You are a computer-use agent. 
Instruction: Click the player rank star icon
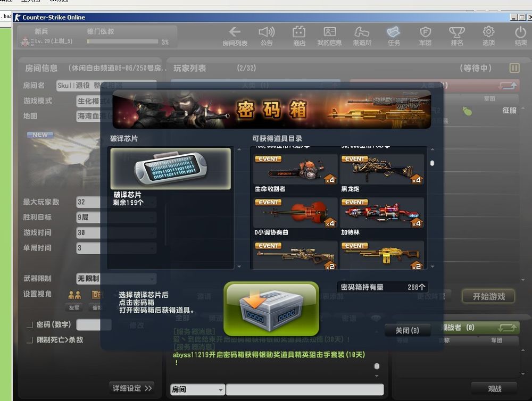tap(25, 41)
